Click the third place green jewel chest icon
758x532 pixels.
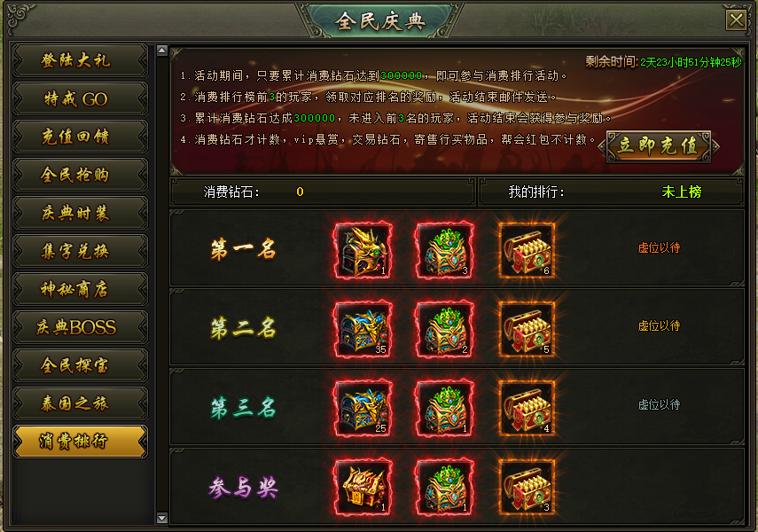445,408
